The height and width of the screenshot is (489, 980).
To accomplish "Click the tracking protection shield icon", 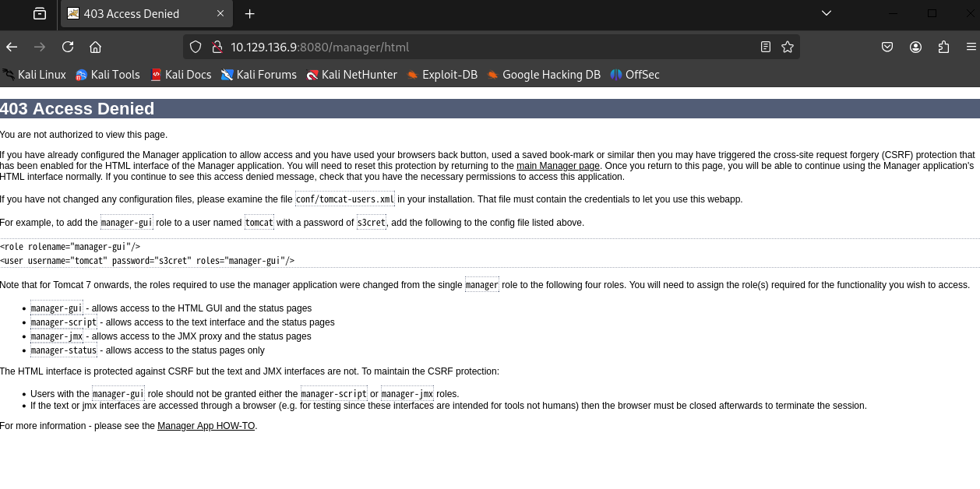I will [196, 47].
